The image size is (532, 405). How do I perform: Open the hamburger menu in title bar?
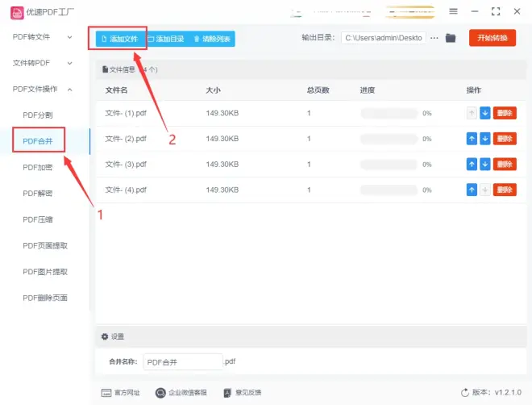[453, 11]
